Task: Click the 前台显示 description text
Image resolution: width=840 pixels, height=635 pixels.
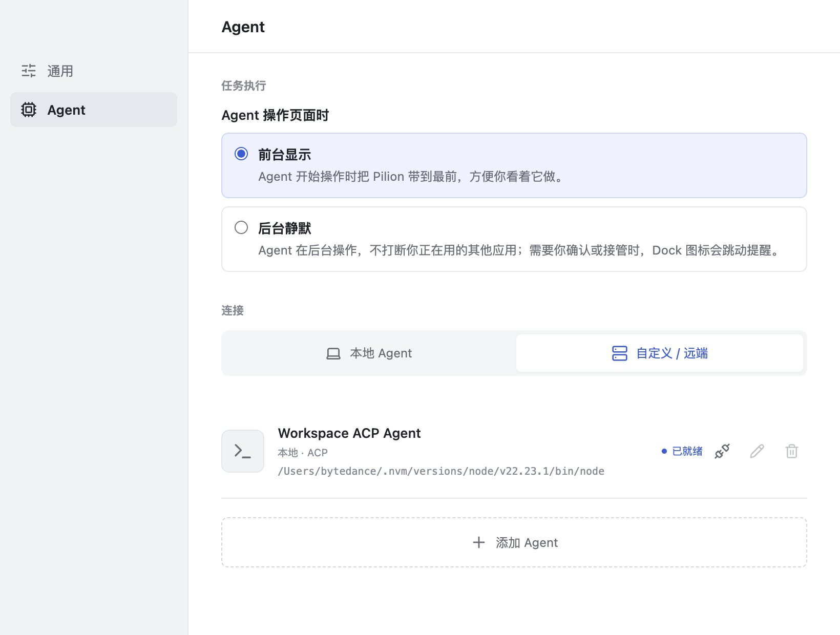Action: (412, 177)
